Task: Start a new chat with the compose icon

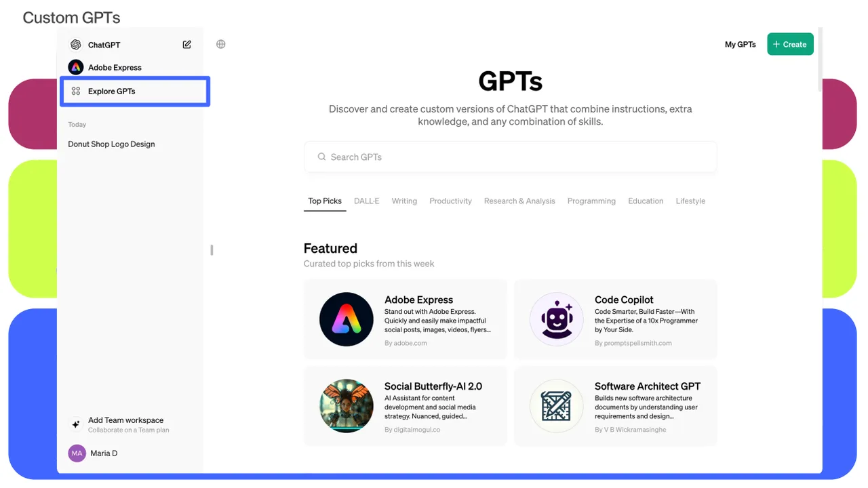Action: click(187, 45)
